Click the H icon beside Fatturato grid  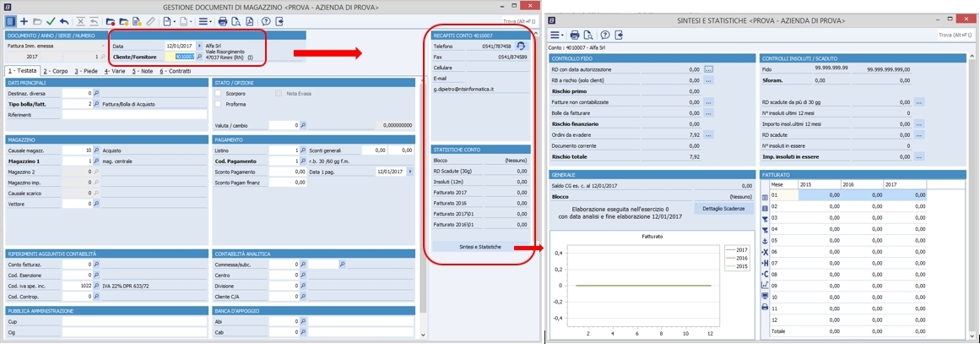[765, 264]
